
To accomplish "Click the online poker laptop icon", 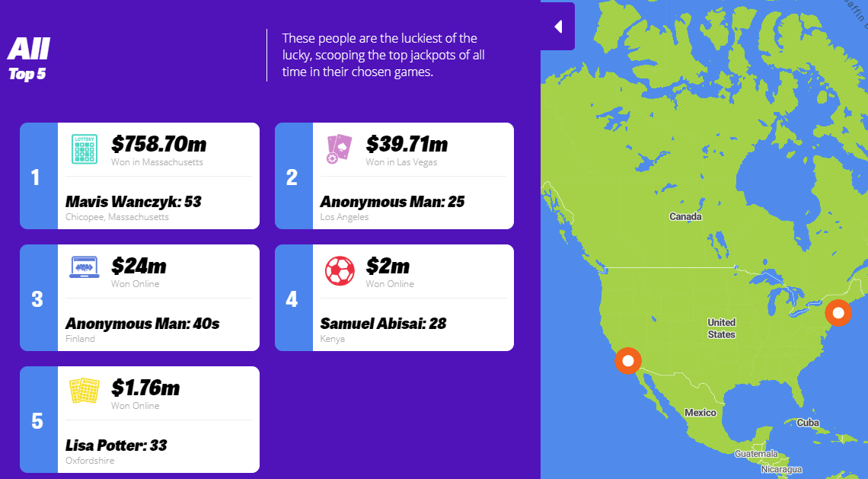I will click(x=85, y=267).
